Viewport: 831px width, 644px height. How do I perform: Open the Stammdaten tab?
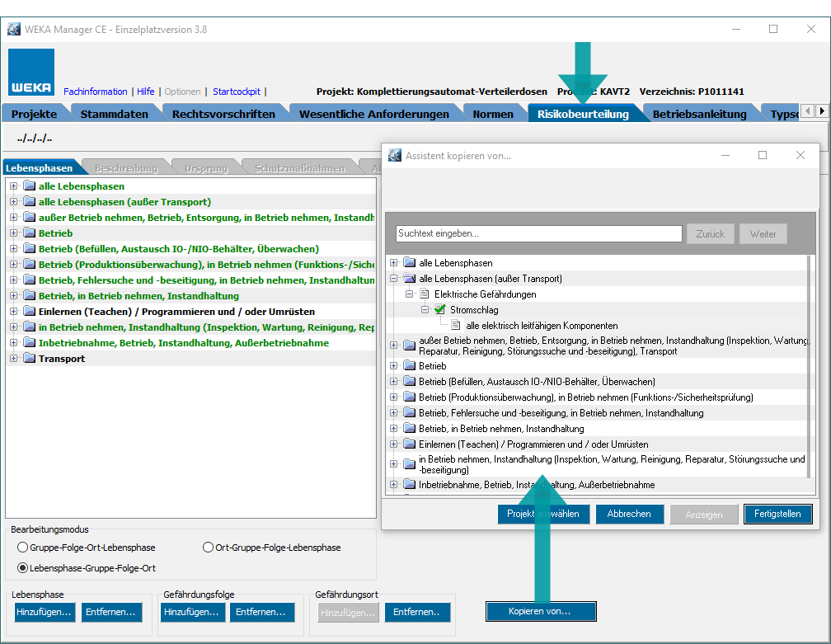114,114
